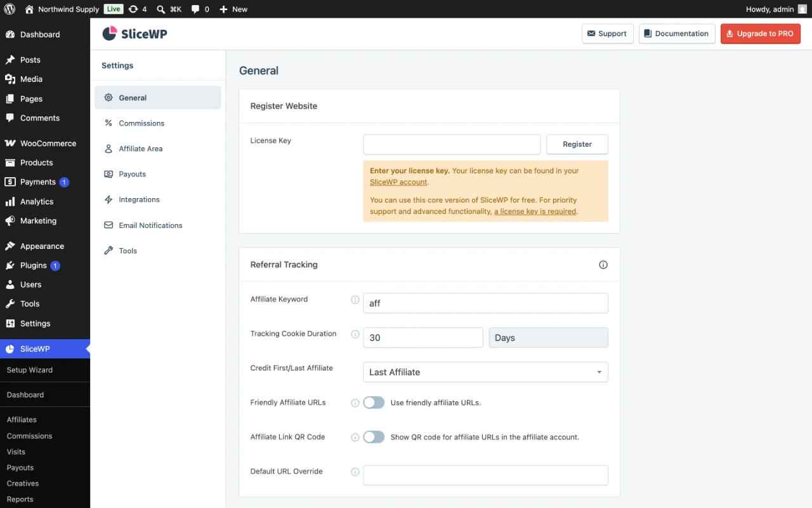Image resolution: width=812 pixels, height=508 pixels.
Task: Open Credit First/Last Affiliate dropdown
Action: [x=485, y=372]
